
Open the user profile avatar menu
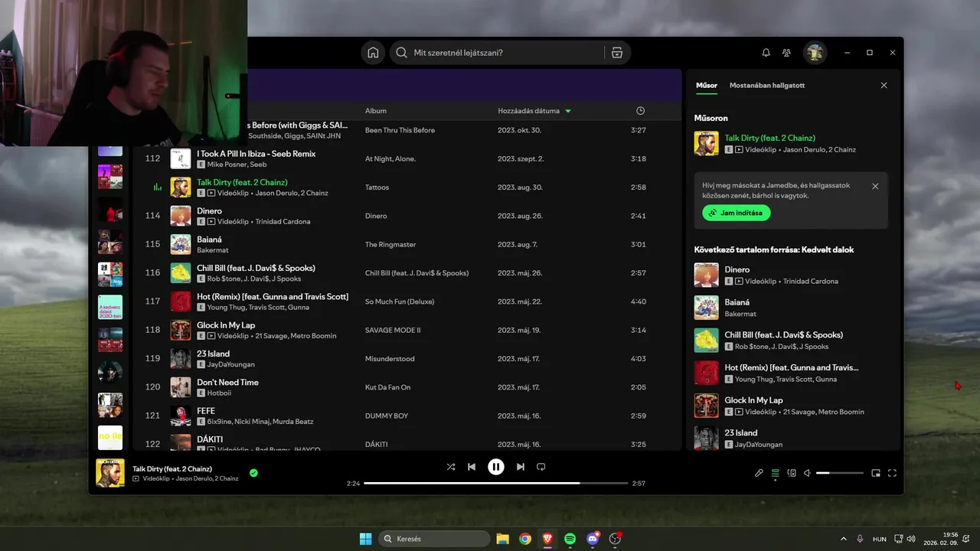click(815, 53)
